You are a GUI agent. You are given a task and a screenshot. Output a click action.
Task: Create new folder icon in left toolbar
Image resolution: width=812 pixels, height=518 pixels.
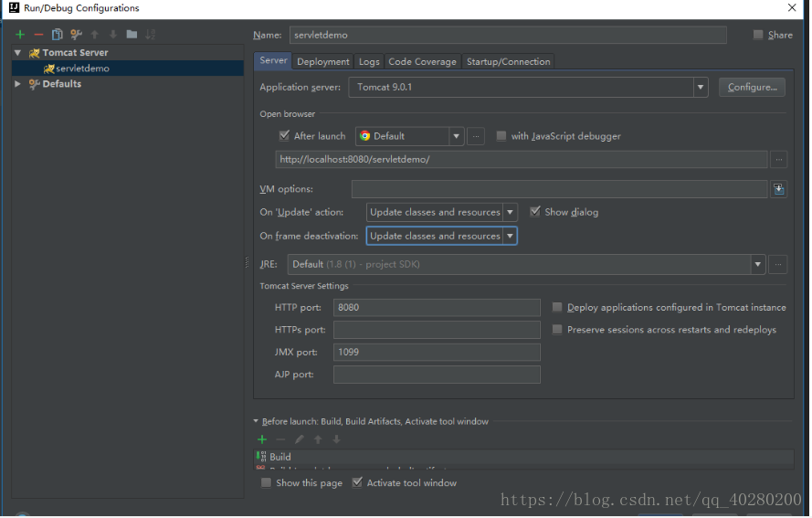(132, 34)
